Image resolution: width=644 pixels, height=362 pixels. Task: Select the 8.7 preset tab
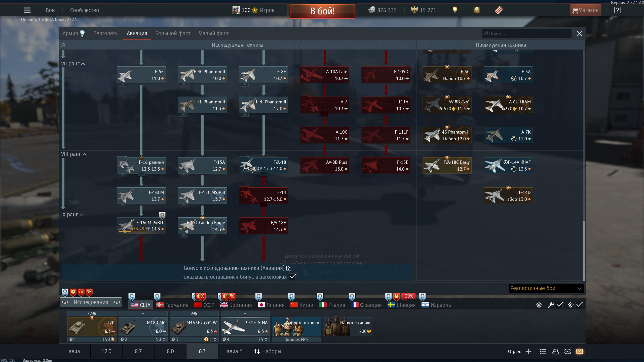(138, 351)
